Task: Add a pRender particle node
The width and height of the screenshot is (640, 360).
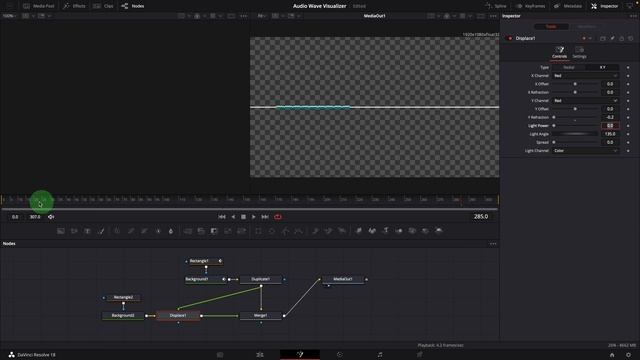Action: pos(342,231)
